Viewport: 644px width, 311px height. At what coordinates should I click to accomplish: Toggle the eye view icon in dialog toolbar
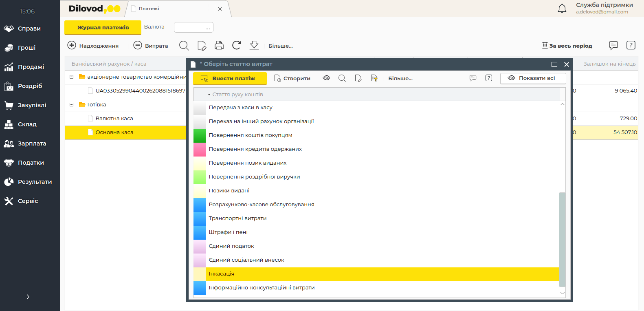pos(326,78)
